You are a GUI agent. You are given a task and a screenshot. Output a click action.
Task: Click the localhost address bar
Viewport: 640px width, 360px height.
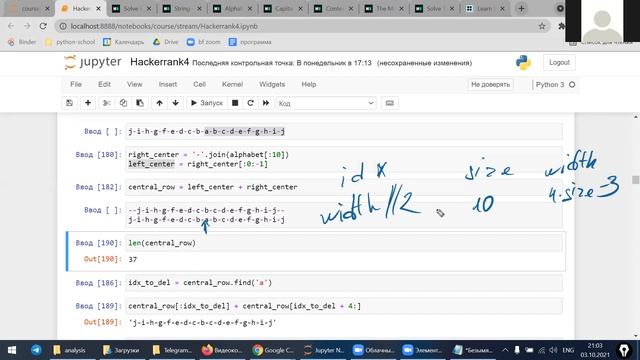click(x=302, y=26)
